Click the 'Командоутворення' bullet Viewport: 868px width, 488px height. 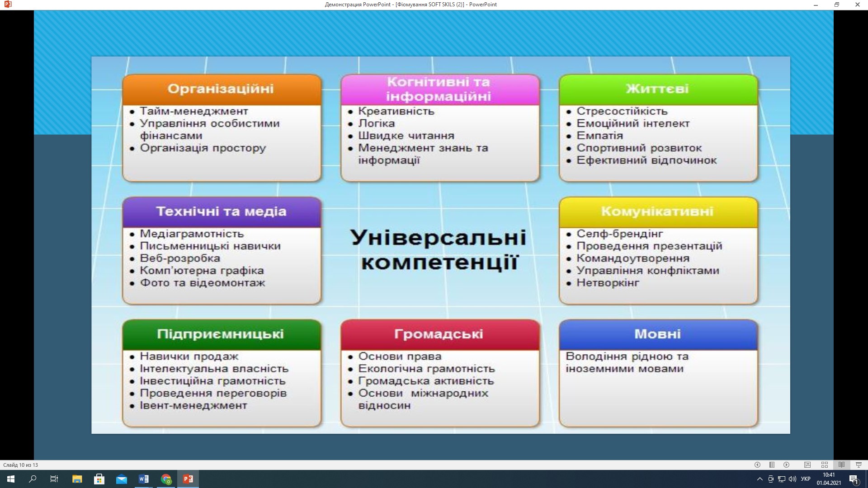pyautogui.click(x=633, y=258)
